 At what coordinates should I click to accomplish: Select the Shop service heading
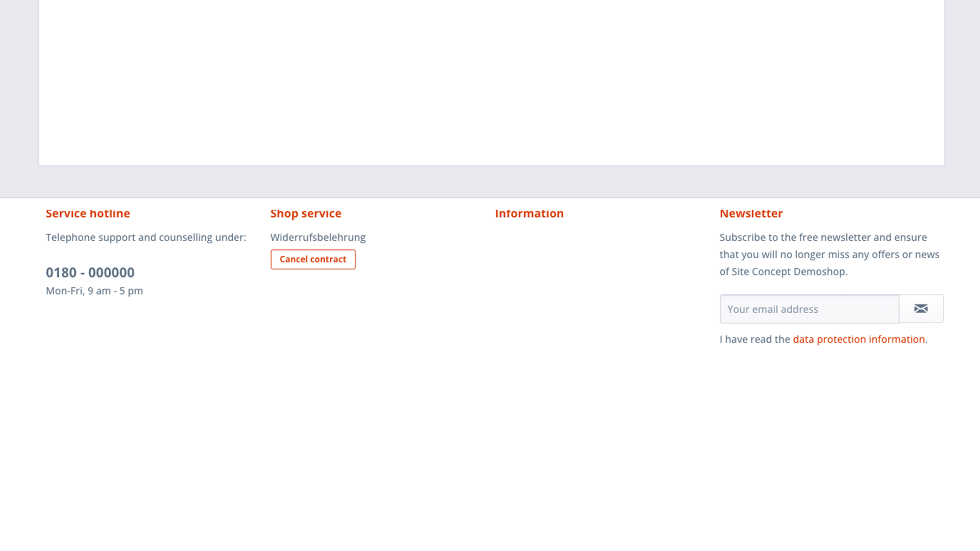pos(306,213)
